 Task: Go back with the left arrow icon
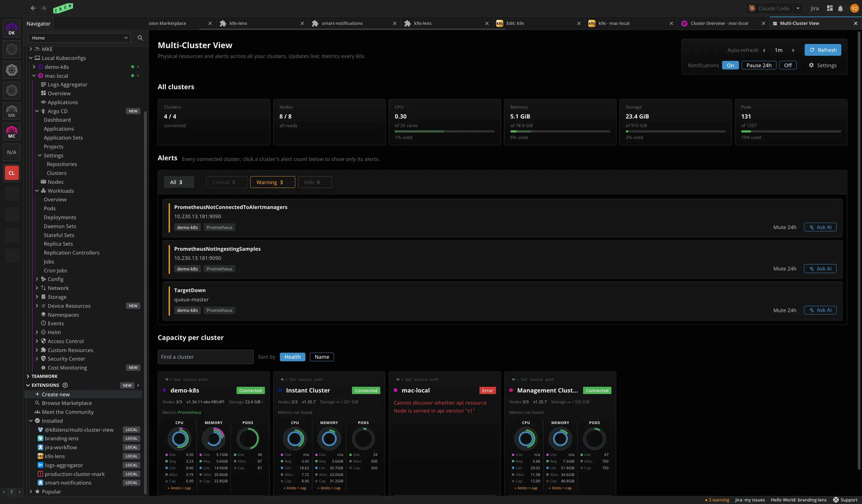coord(33,8)
